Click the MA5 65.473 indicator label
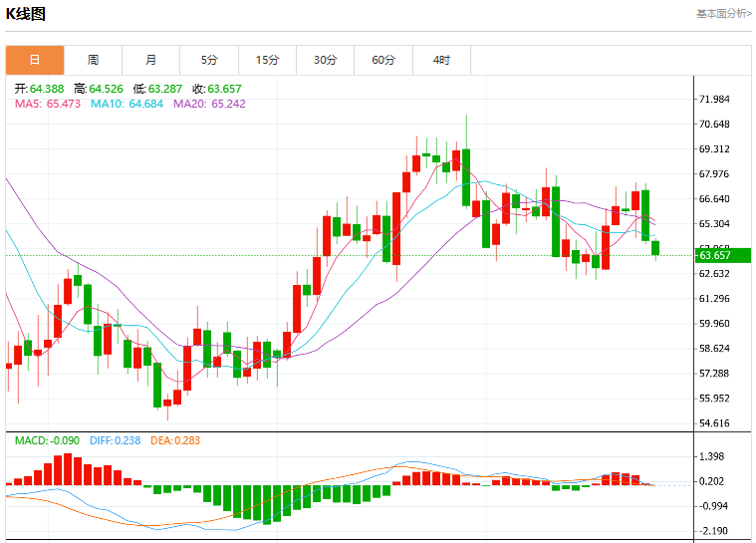Viewport: 756px width, 543px height. pos(48,104)
